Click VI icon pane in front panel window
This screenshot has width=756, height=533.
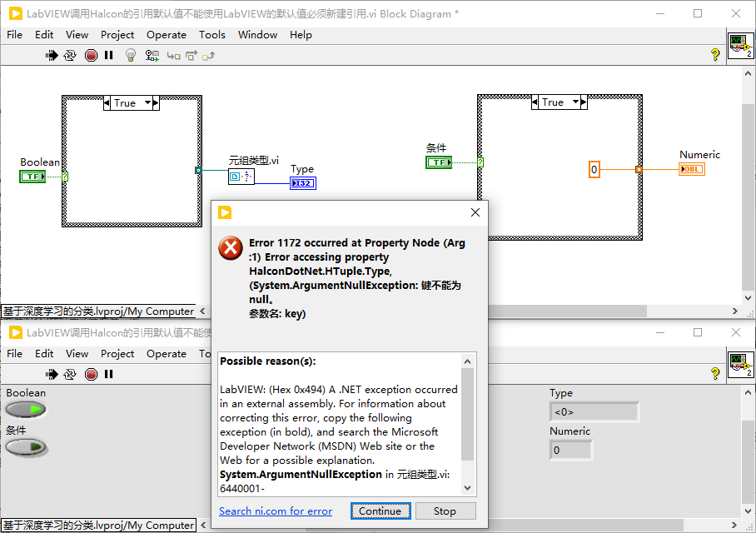[x=740, y=365]
